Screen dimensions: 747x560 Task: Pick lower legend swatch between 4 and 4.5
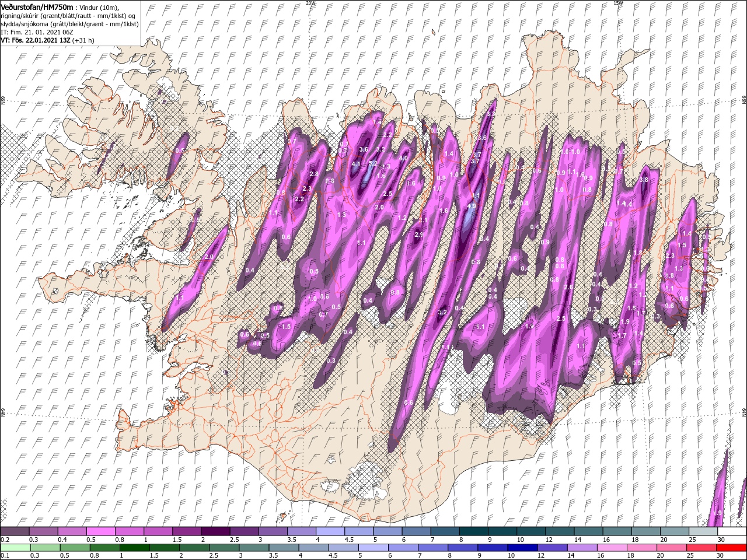tap(313, 547)
